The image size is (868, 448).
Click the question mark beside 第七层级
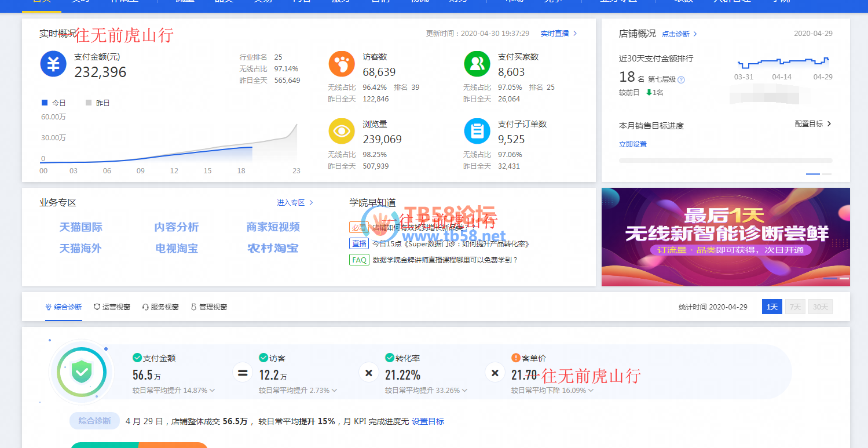click(681, 80)
